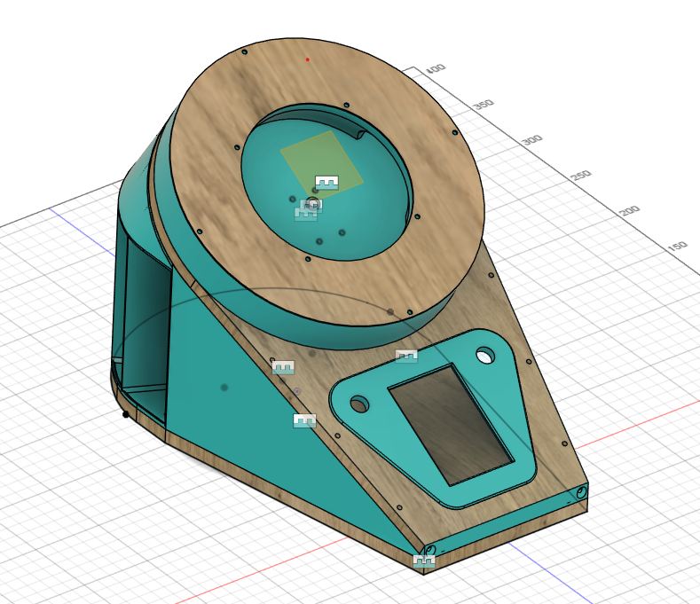Select the joint icon left of the plate's upper round hole

[x=406, y=356]
